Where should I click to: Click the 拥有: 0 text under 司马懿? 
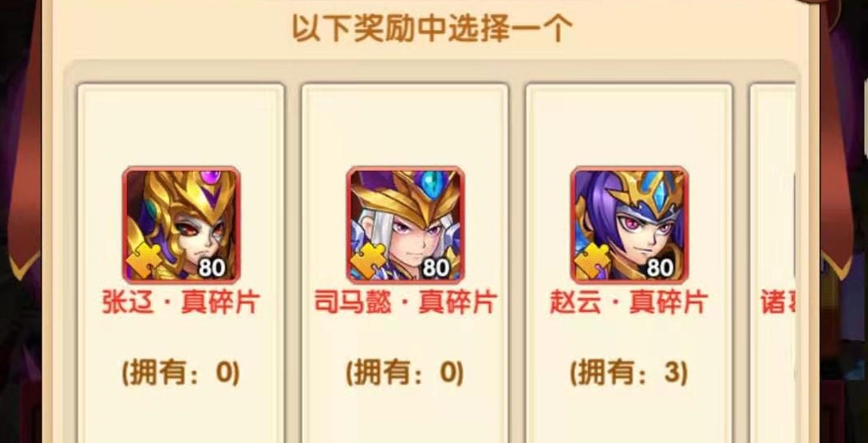coord(405,374)
